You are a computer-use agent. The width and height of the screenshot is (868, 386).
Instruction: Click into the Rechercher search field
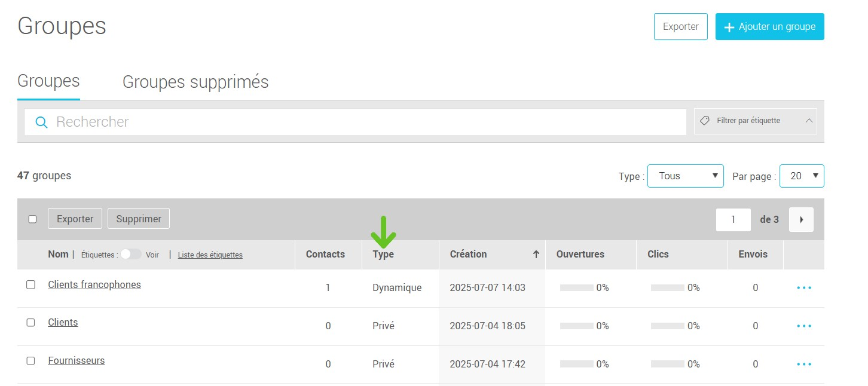(359, 122)
